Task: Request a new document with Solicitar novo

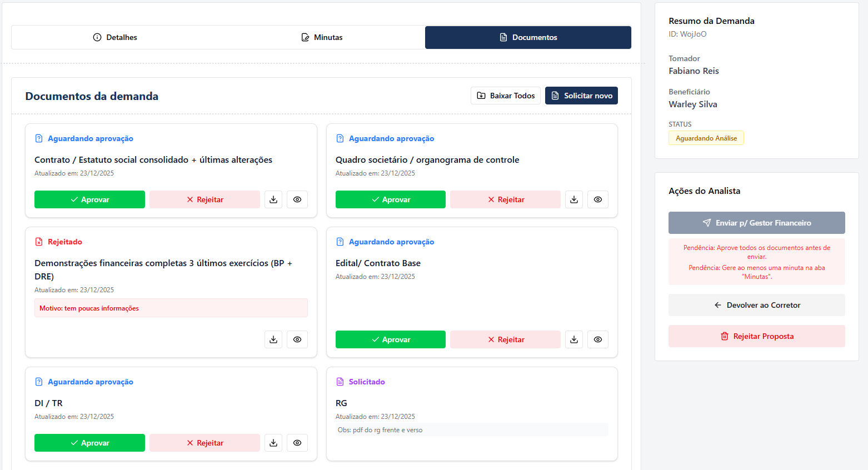Action: point(581,96)
